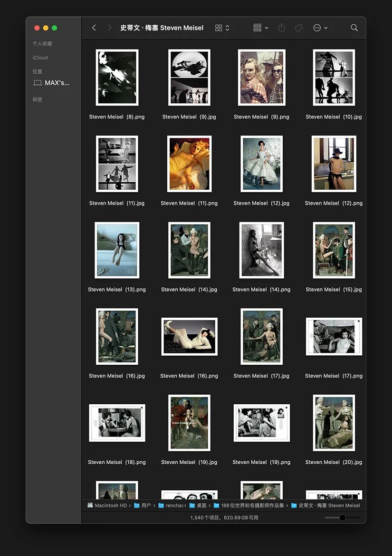The image size is (392, 556).
Task: Click the iCloud sidebar heading
Action: pos(40,58)
